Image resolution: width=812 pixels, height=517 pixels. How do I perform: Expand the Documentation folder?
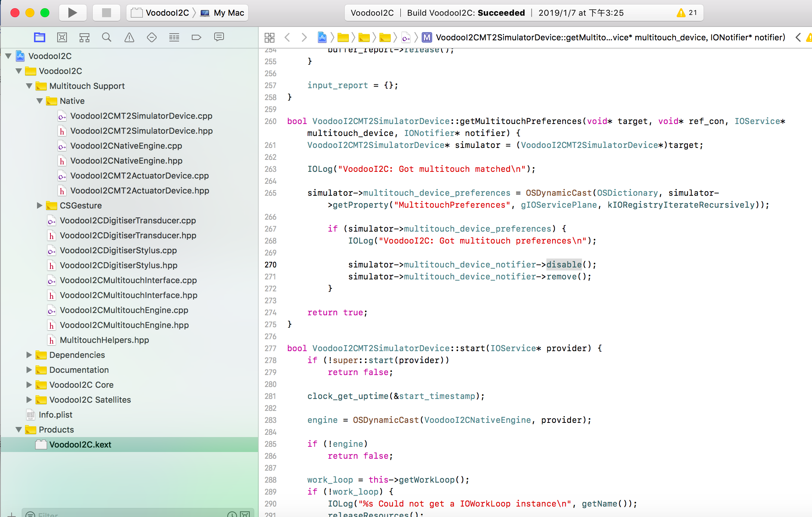pos(29,370)
